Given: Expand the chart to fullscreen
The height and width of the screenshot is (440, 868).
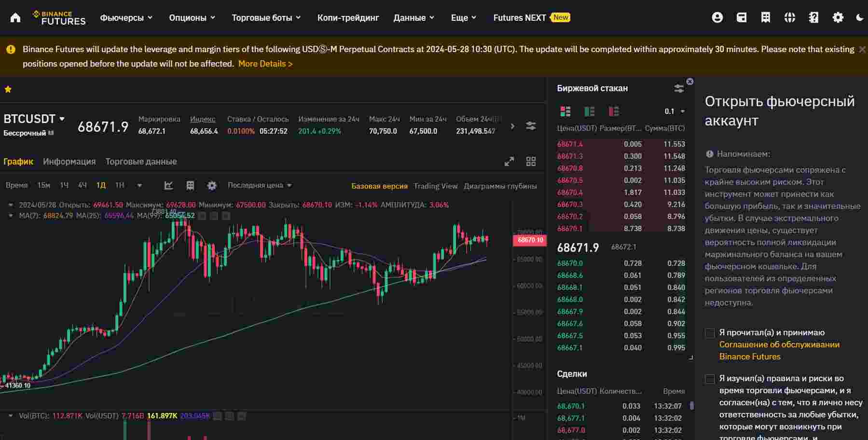Looking at the screenshot, I should pos(509,162).
